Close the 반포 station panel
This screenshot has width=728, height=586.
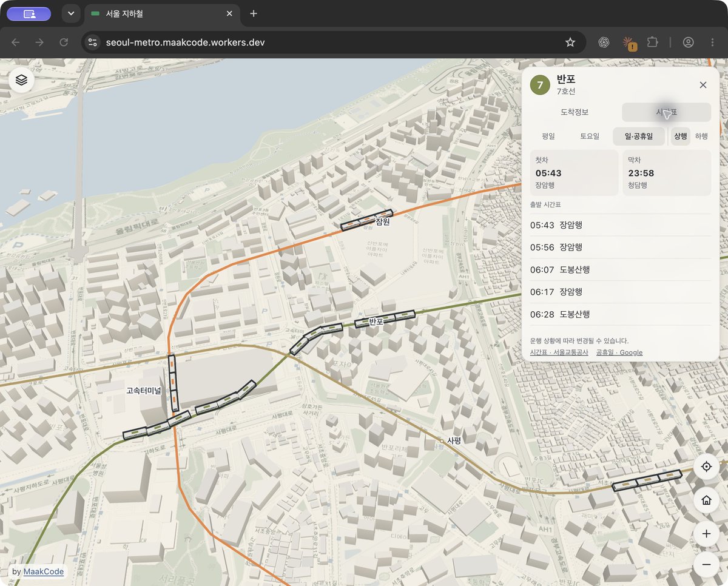click(703, 85)
